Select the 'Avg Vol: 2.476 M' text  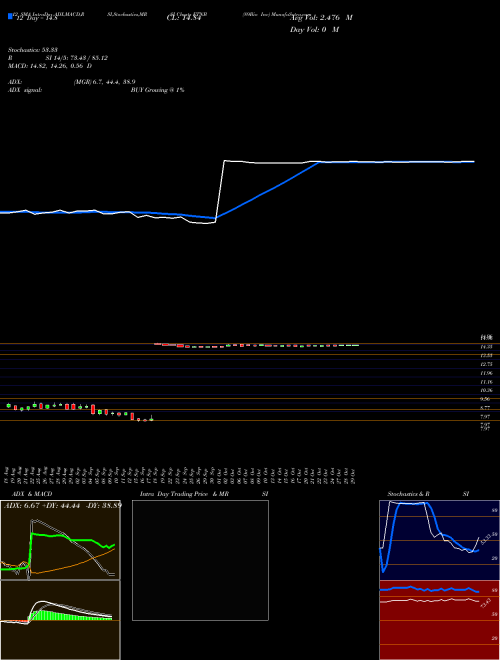pos(321,18)
